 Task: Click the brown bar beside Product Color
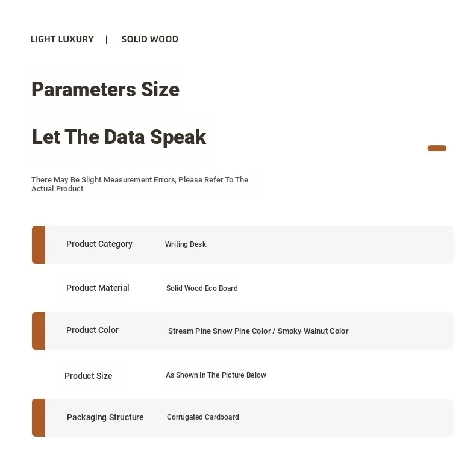[x=39, y=331]
